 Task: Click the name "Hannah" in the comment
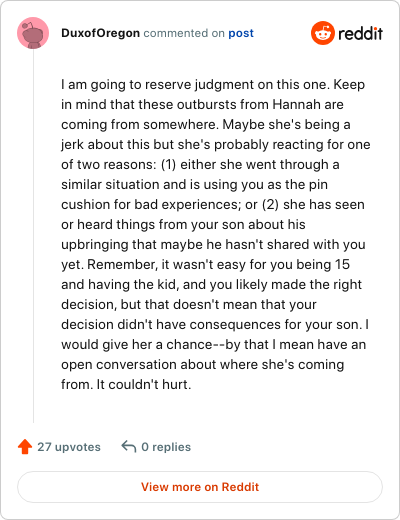coord(296,105)
